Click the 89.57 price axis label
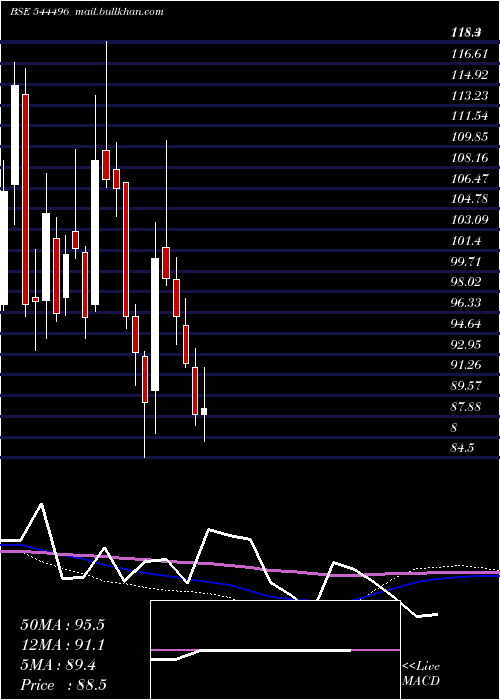 [x=466, y=386]
